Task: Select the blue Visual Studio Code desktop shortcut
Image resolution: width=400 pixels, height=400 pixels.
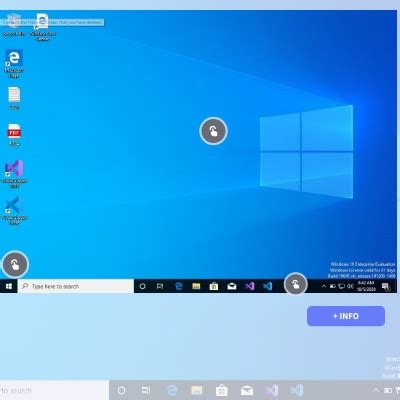Action: pyautogui.click(x=14, y=211)
